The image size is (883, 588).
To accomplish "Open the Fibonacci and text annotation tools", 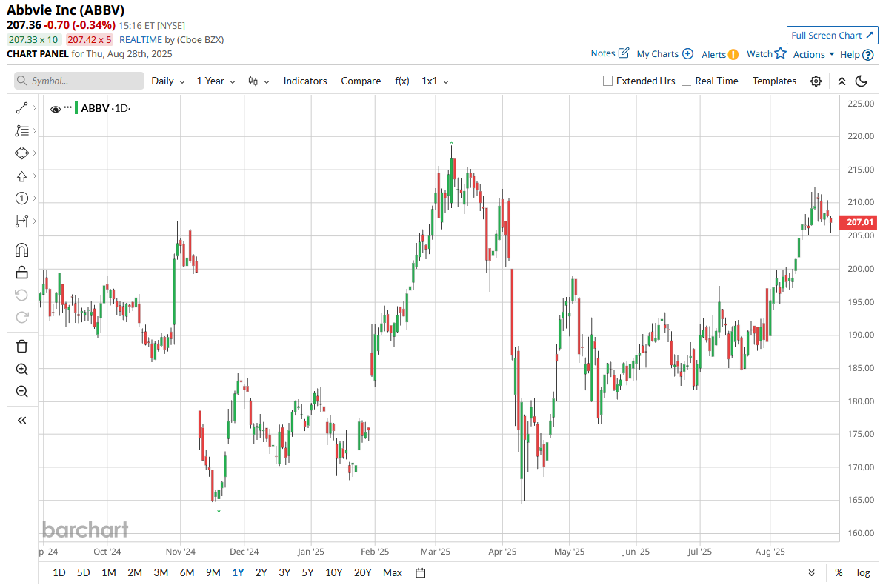I will [x=21, y=130].
